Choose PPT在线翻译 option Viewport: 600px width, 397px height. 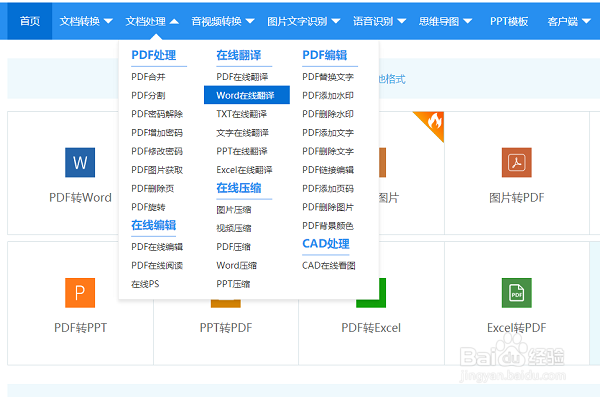(242, 151)
